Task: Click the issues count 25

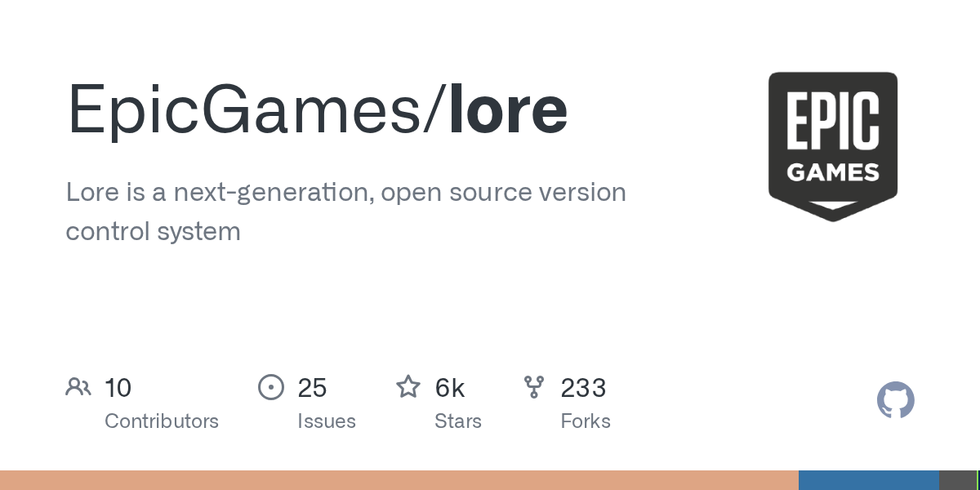Action: coord(312,388)
